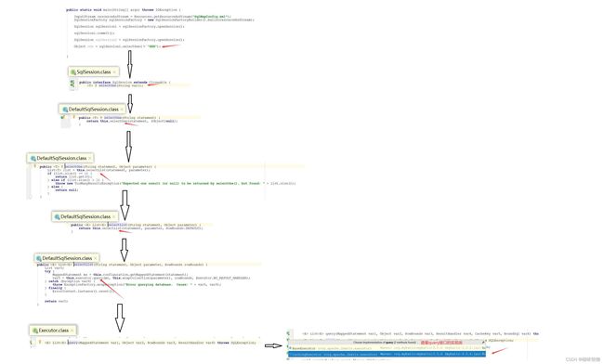
Task: Click the 'Choose implementation of query' popup title
Action: 385,342
